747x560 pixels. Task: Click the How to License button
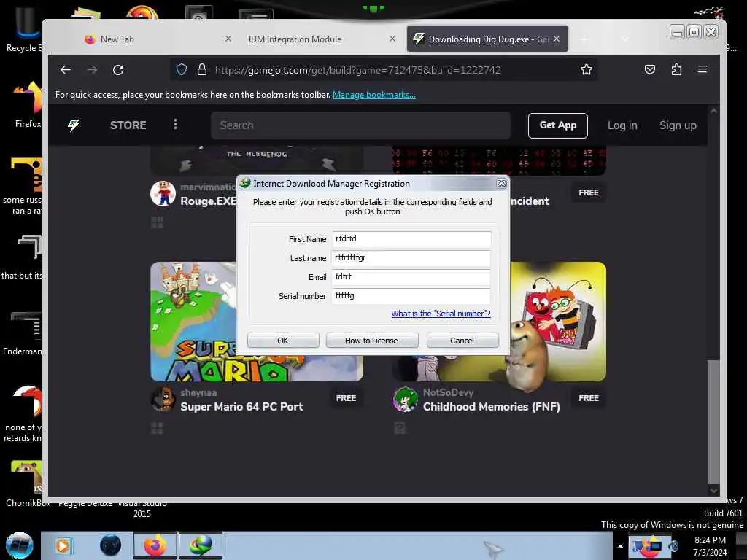click(x=371, y=341)
